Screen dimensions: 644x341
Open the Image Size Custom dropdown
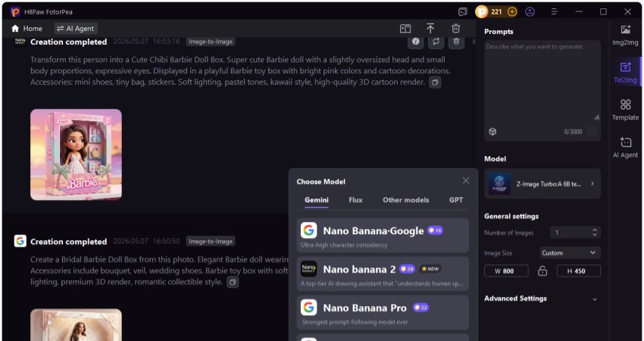pyautogui.click(x=570, y=252)
